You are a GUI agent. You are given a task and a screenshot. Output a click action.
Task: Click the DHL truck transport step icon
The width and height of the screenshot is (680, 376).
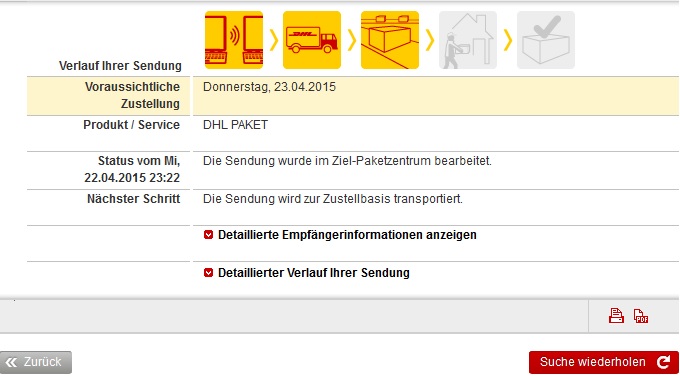(x=312, y=40)
